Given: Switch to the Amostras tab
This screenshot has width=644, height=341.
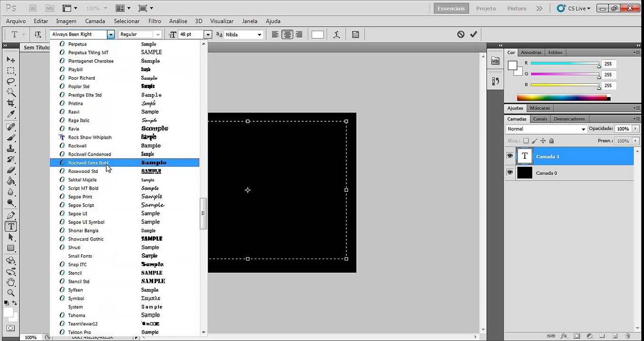Looking at the screenshot, I should 531,53.
